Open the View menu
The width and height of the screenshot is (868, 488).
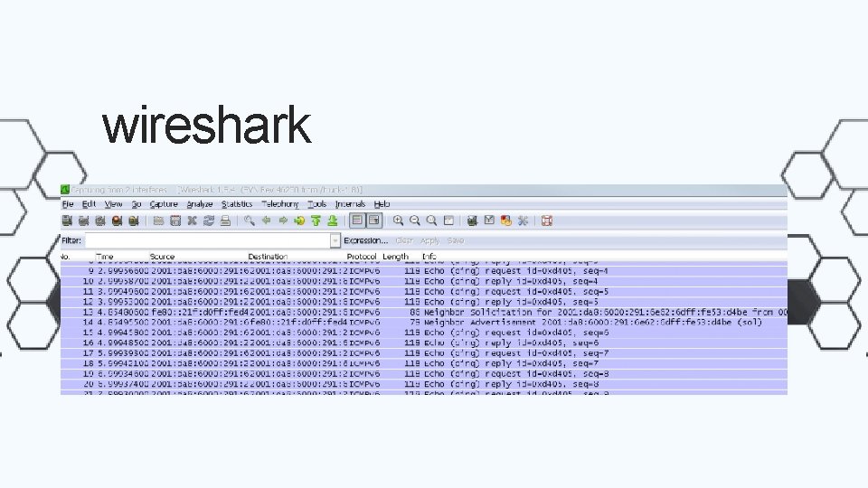click(114, 204)
